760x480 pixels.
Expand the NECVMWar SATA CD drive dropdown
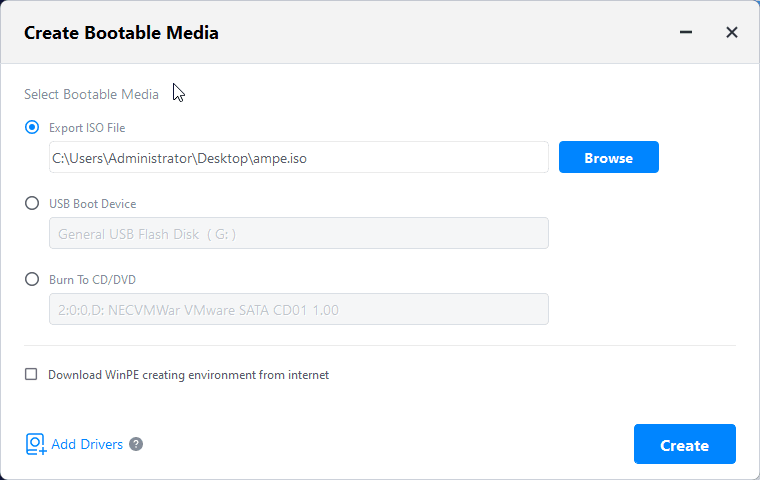[x=298, y=309]
